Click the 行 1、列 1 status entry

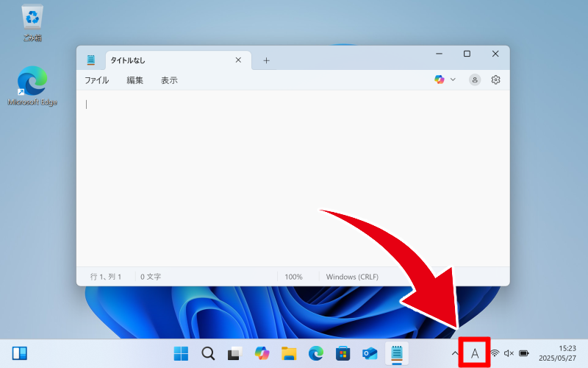106,277
